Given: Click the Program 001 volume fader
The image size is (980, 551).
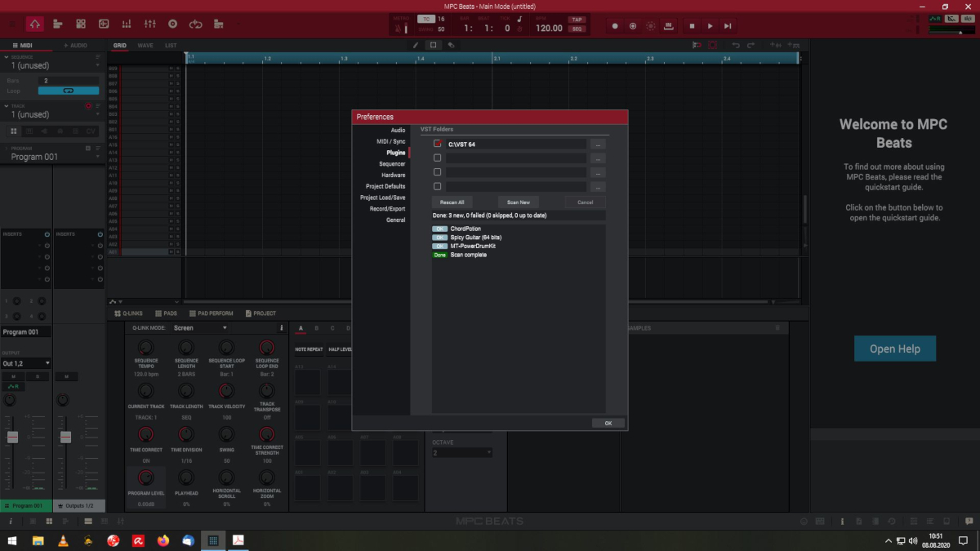Looking at the screenshot, I should click(12, 437).
